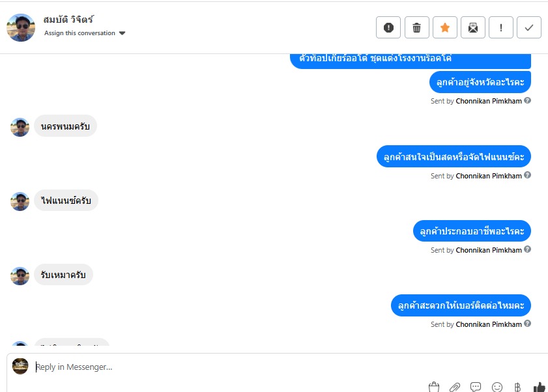Delete conversation using trash can icon
This screenshot has width=548, height=392.
pos(416,27)
